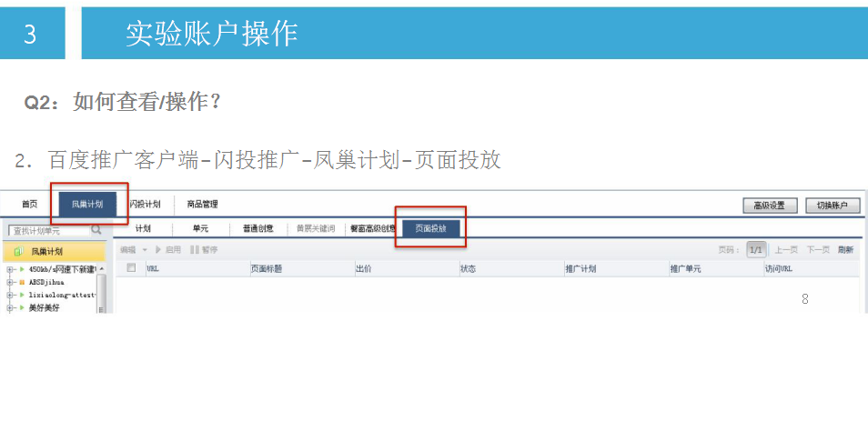The image size is (868, 422).
Task: Click the 刷新 refresh link
Action: click(x=845, y=250)
